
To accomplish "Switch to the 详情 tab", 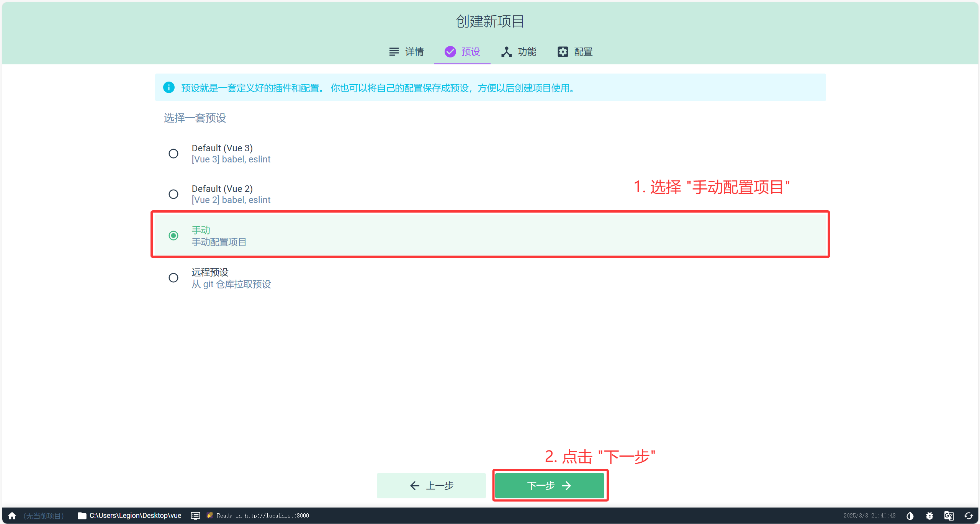I will tap(406, 52).
